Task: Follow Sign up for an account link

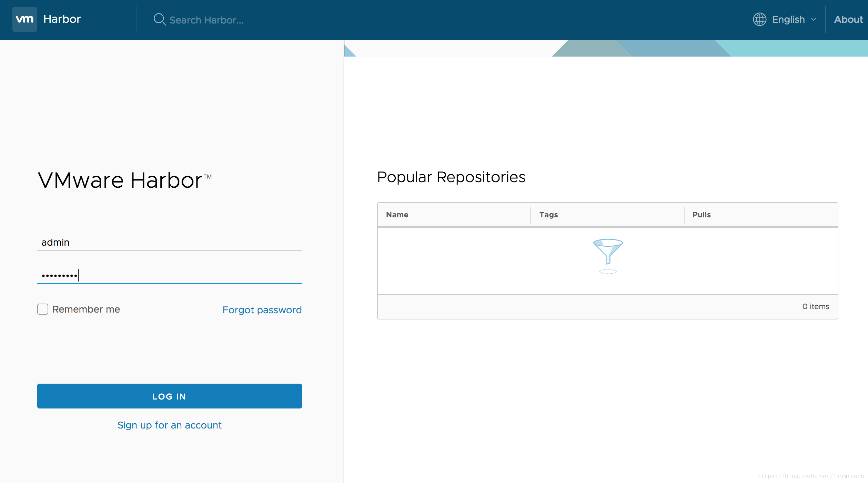Action: click(x=169, y=425)
